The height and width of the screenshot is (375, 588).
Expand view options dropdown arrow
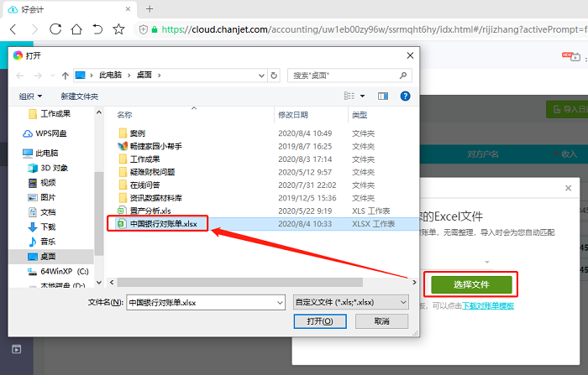362,96
